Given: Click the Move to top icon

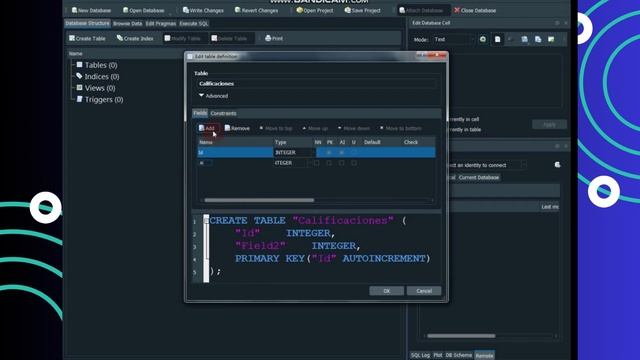Looking at the screenshot, I should [x=261, y=128].
